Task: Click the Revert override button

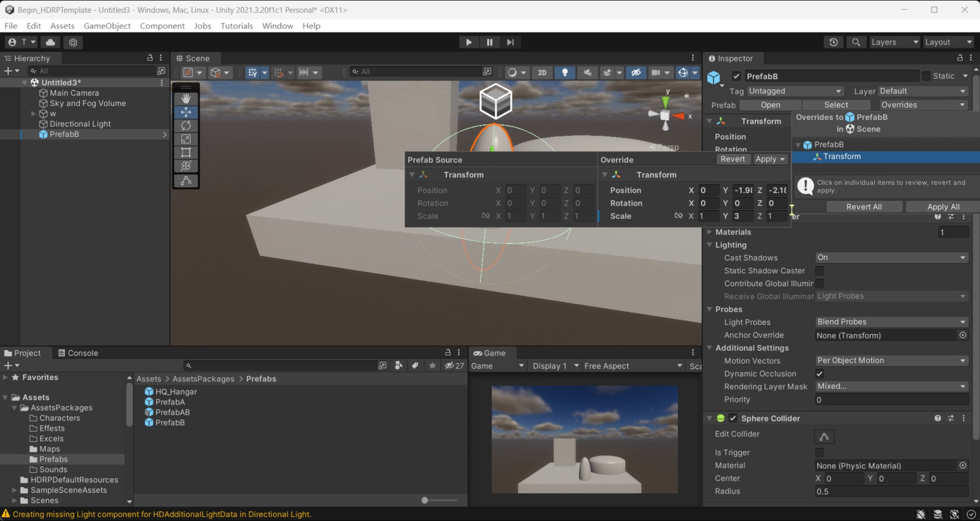Action: (x=732, y=159)
